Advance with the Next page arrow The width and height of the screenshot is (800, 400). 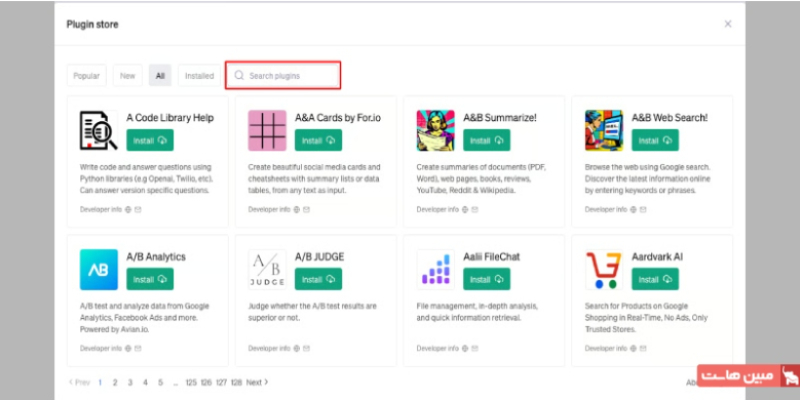[x=257, y=382]
